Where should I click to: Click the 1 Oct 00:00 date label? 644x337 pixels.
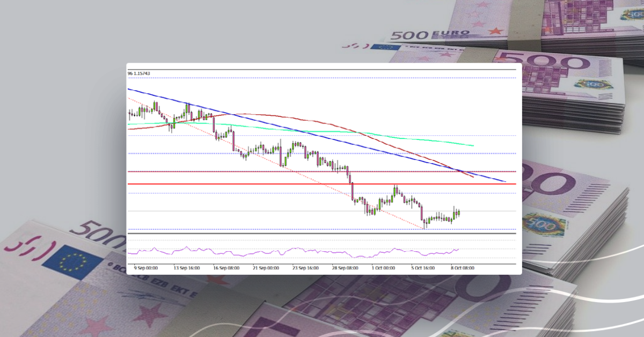click(384, 265)
